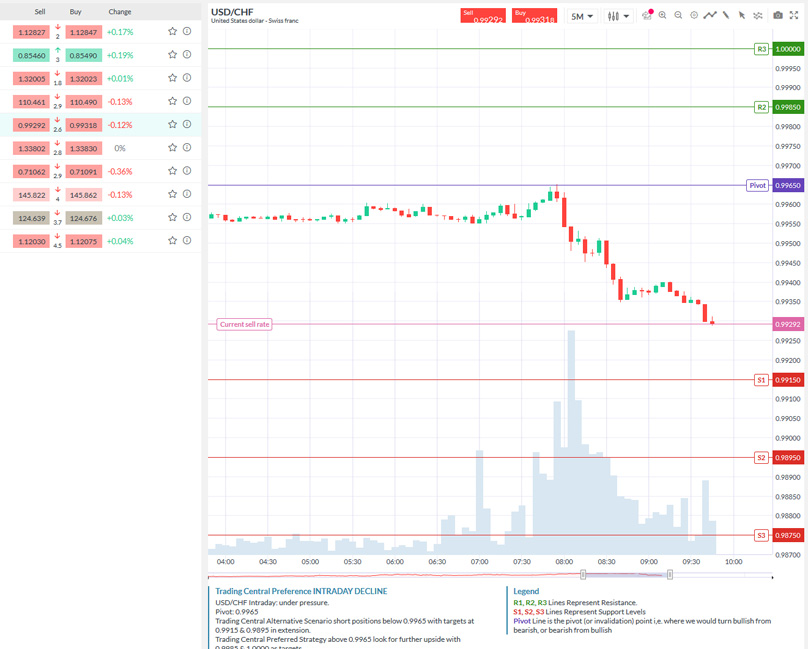Take a chart snapshot with camera icon
Viewport: 808px width, 649px height.
778,15
